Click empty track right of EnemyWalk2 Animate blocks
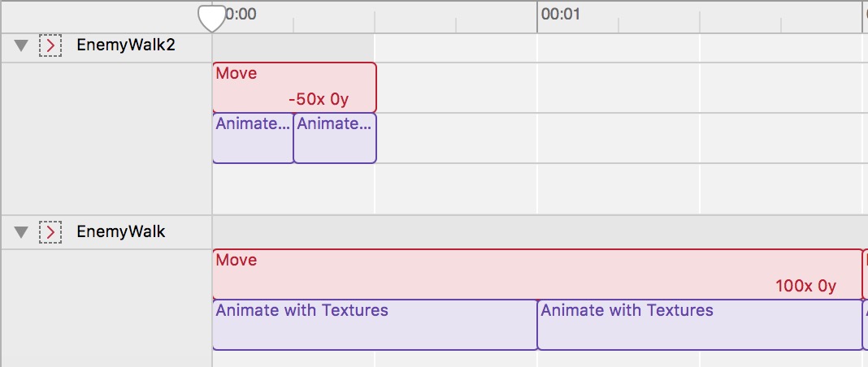 coord(618,139)
